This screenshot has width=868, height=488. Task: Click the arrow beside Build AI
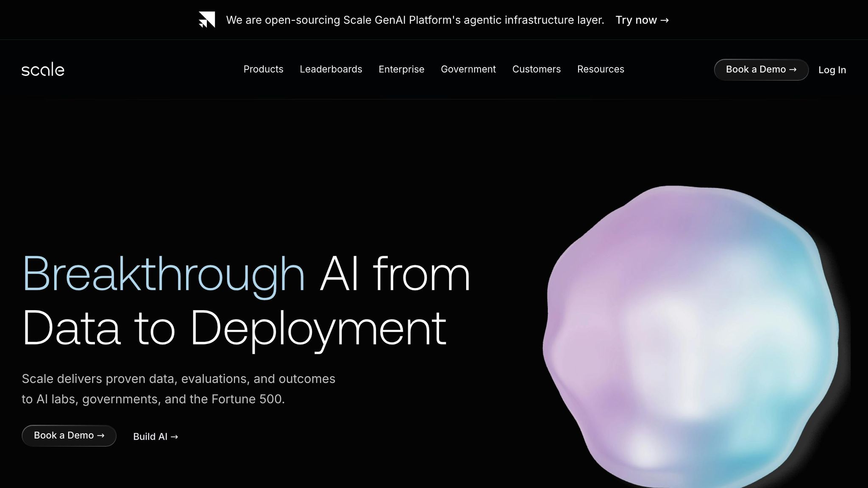tap(174, 436)
